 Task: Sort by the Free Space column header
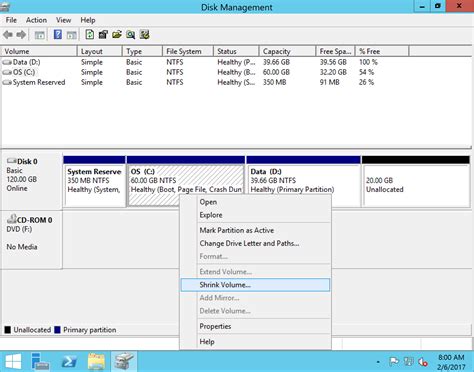point(335,51)
